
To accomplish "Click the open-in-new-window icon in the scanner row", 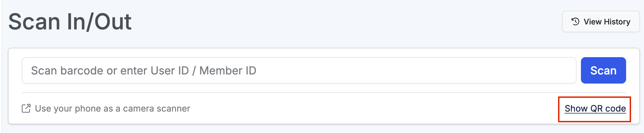I will tap(26, 109).
